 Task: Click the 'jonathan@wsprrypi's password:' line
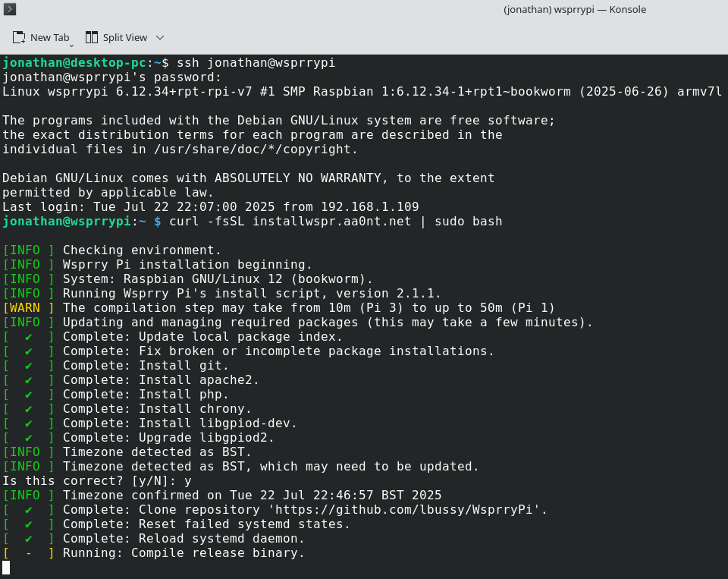[112, 77]
